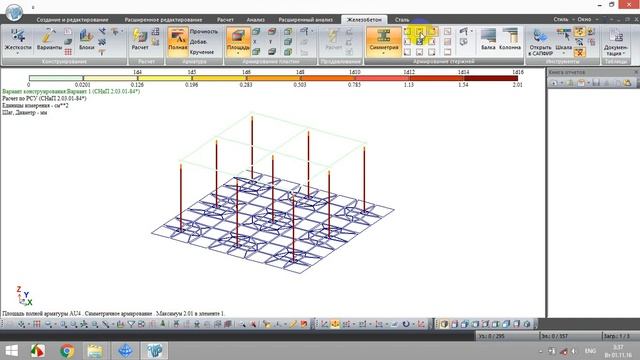Toggle center rod reinforcement icon
Image resolution: width=640 pixels, height=360 pixels.
[420, 42]
